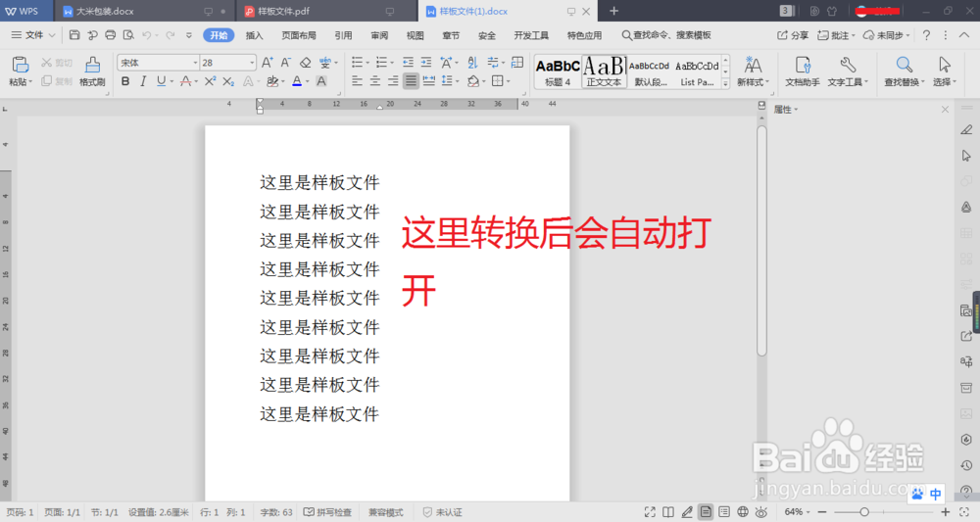Click the pen icon in right sidebar
Viewport: 980px width, 522px height.
[x=966, y=130]
